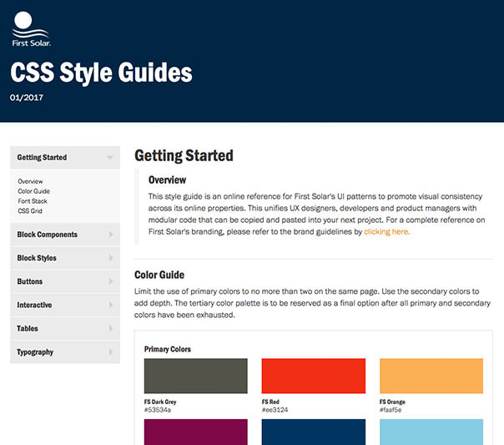Select the light blue swatch below FS Orange
Viewport: 504px width, 445px height.
[x=431, y=432]
